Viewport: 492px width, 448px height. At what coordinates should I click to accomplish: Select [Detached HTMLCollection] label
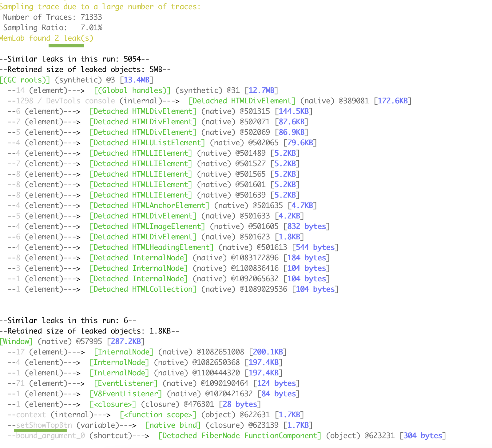(143, 289)
